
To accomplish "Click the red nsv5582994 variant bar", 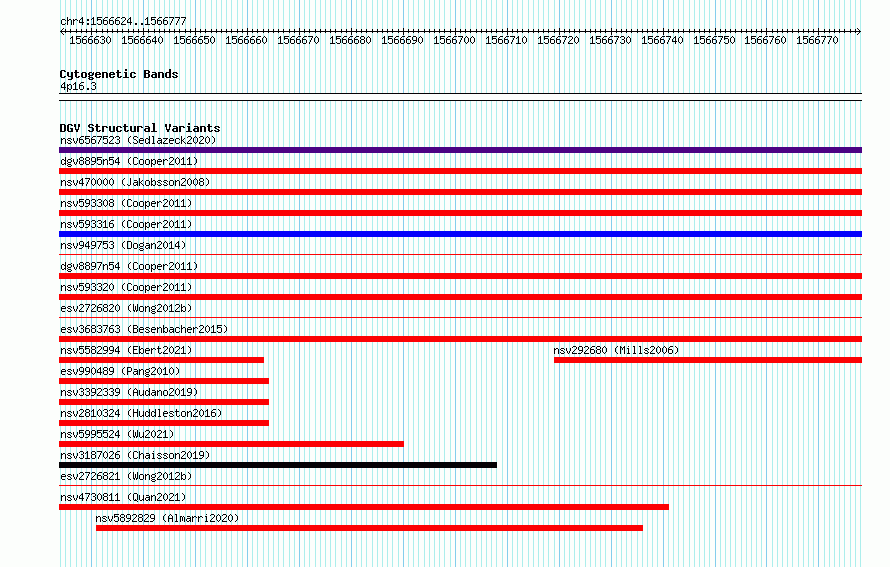I will pos(161,360).
